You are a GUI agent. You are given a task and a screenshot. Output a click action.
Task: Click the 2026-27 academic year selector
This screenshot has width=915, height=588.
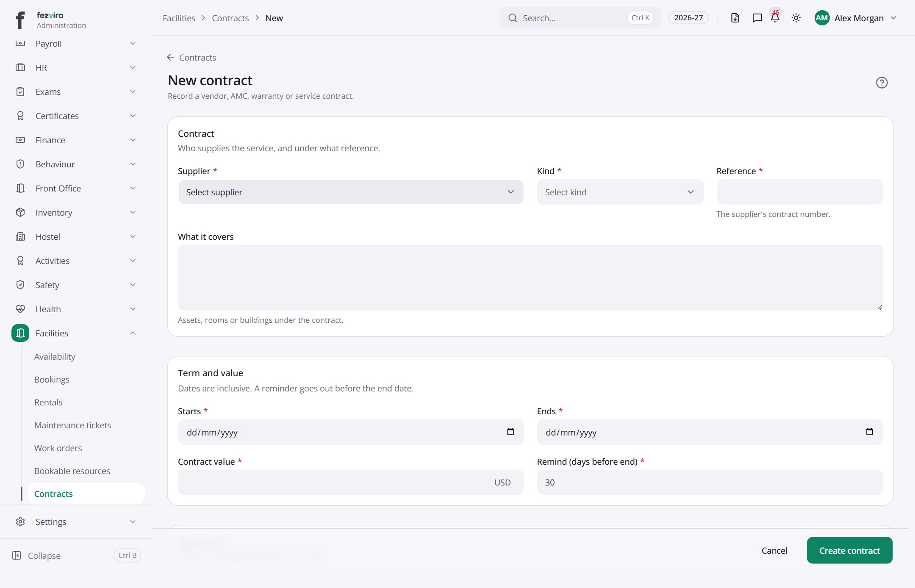[688, 18]
